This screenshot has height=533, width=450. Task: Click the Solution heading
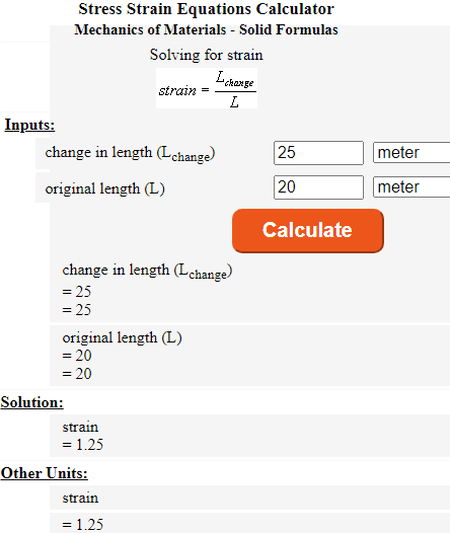32,402
